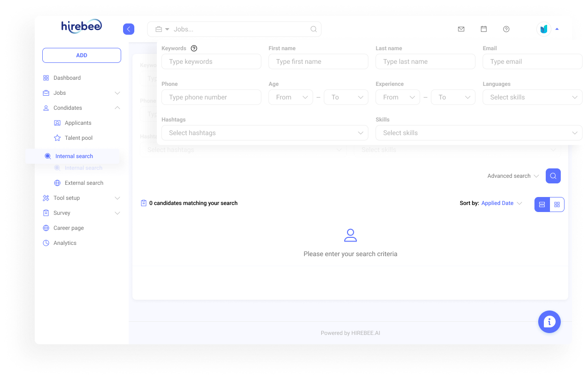Screen dimensions: 588x379
Task: Open the calendar icon in the top bar
Action: pos(484,29)
